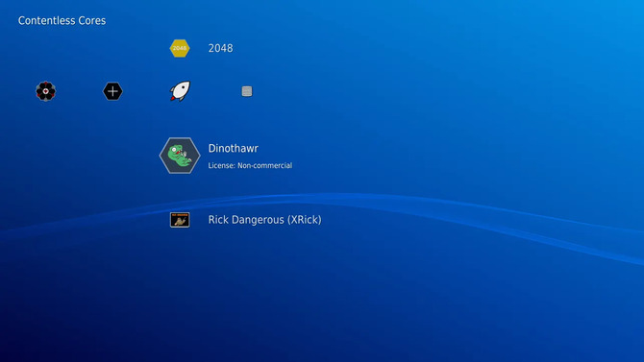The height and width of the screenshot is (362, 644).
Task: Click the Dinothawr dinosaur hexagon icon
Action: point(180,156)
